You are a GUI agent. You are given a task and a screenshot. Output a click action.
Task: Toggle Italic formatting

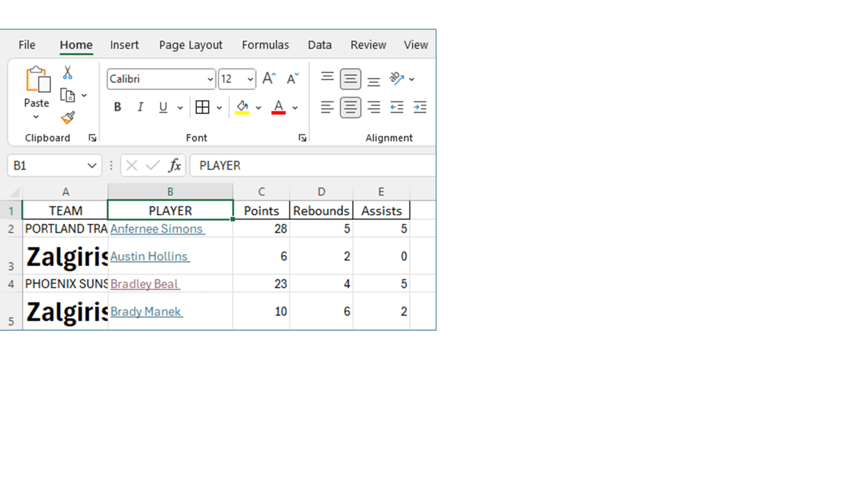coord(140,107)
